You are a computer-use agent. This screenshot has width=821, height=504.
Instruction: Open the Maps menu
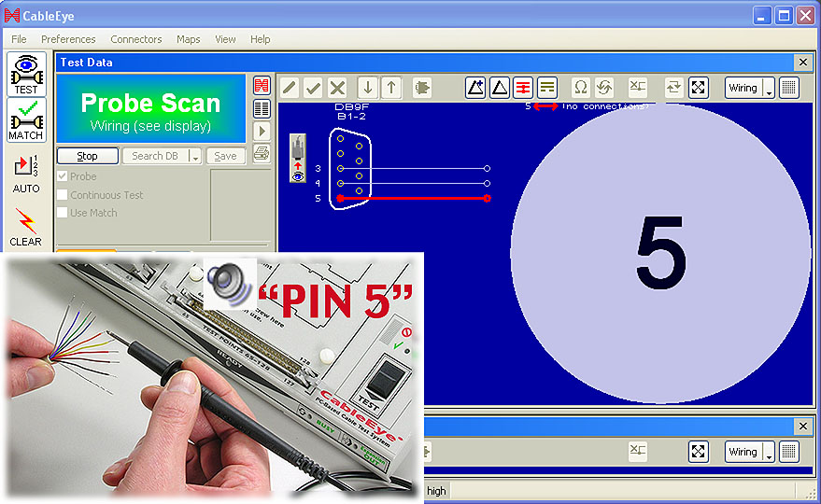(x=188, y=39)
